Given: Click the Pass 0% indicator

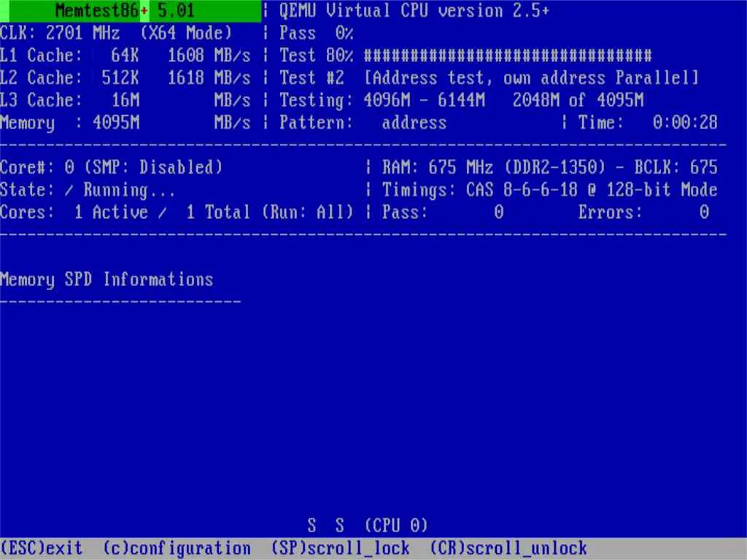Looking at the screenshot, I should click(x=317, y=33).
